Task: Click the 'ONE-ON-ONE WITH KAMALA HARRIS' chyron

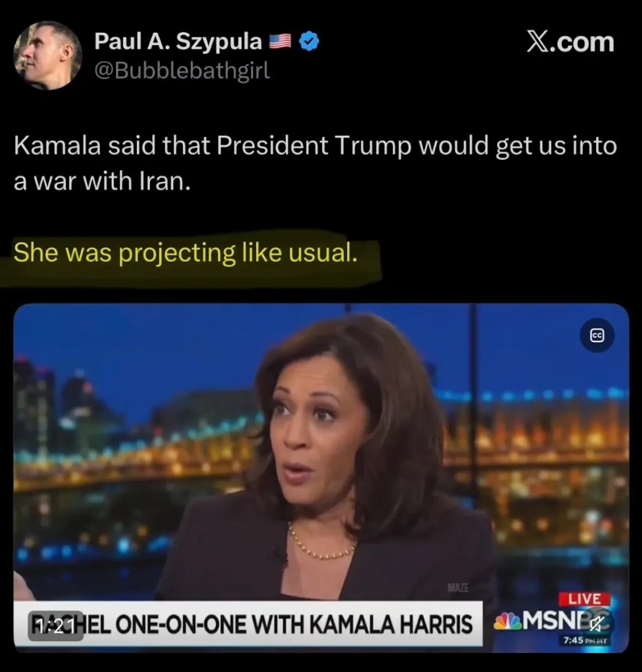Action: pos(294,624)
